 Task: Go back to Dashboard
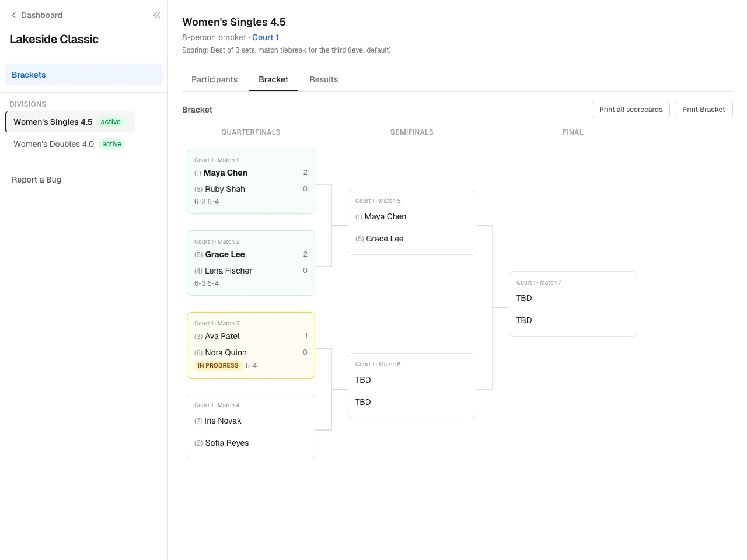point(37,15)
